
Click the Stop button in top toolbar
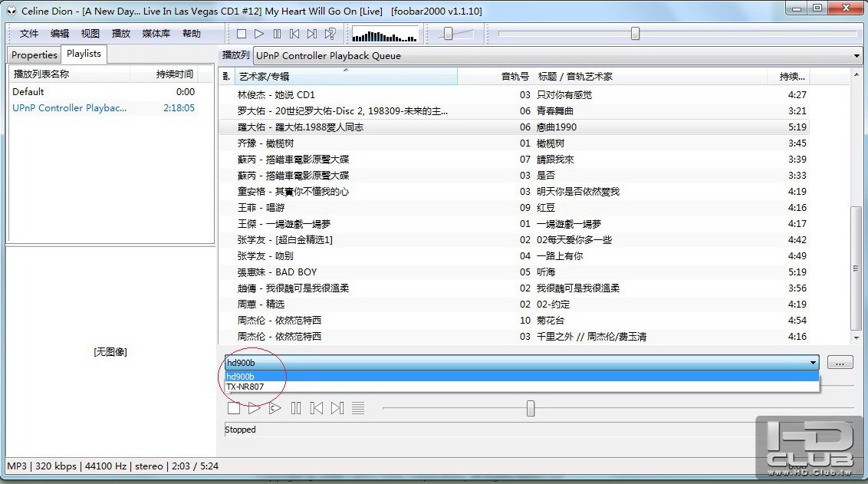click(x=242, y=34)
